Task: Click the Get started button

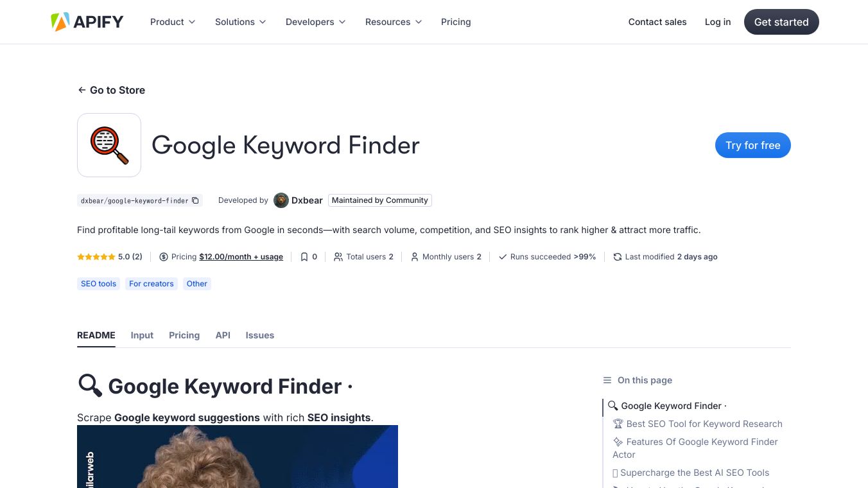Action: [781, 22]
